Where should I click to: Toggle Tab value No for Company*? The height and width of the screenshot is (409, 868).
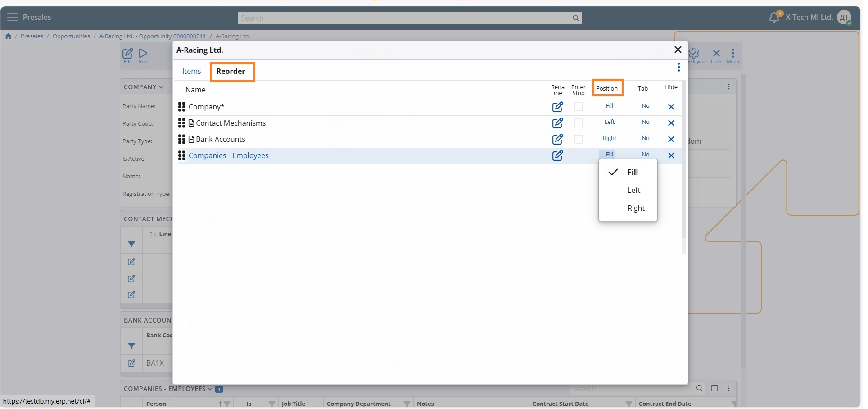coord(646,106)
